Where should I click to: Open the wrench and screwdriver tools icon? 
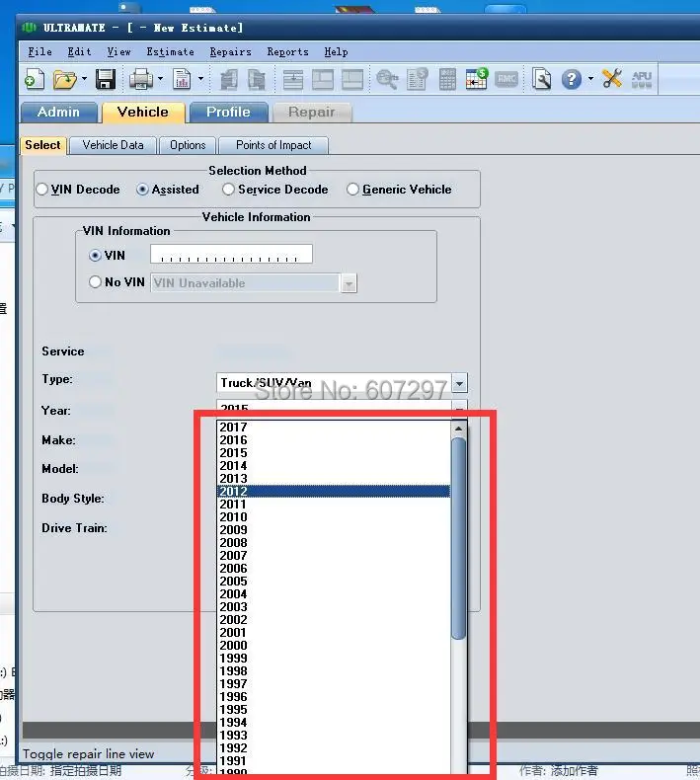[612, 79]
